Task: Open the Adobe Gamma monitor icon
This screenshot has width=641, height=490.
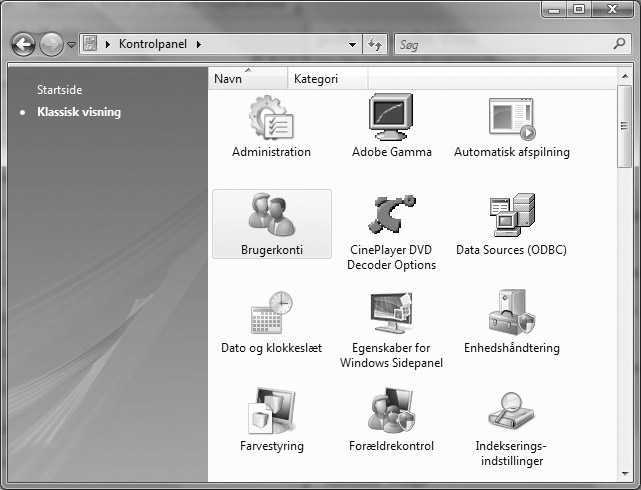Action: pos(391,117)
